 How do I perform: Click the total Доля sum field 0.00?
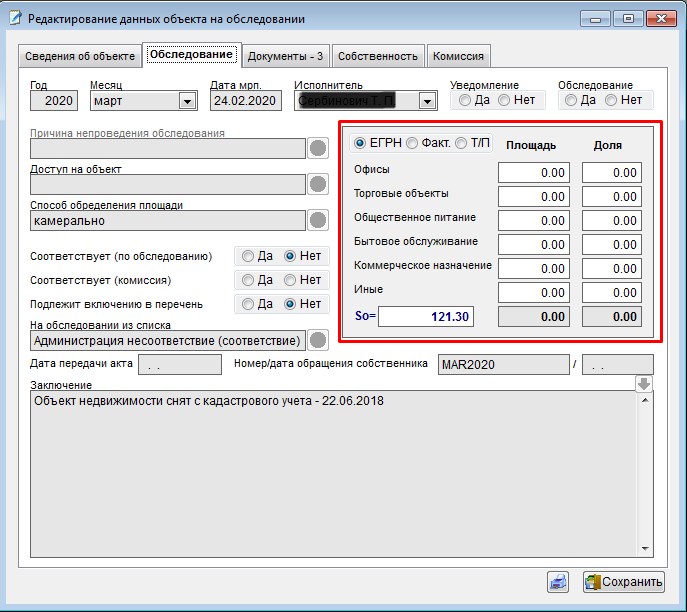pyautogui.click(x=612, y=316)
